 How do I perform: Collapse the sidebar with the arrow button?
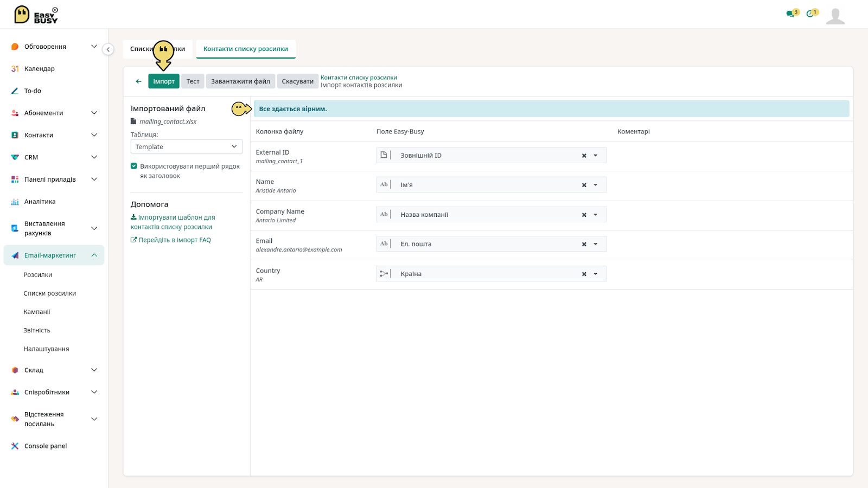point(108,49)
